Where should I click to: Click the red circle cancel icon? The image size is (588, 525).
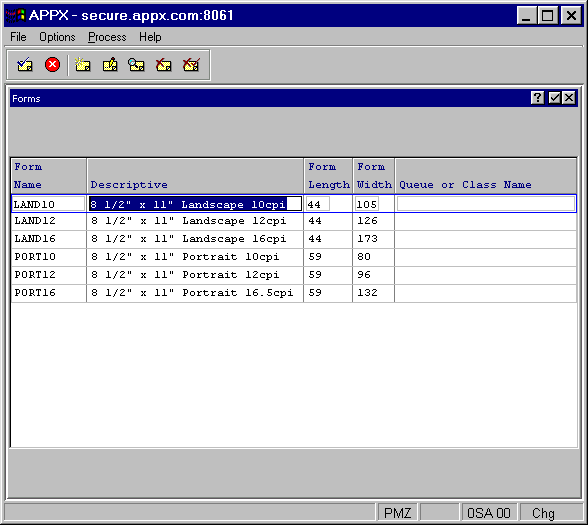point(52,64)
